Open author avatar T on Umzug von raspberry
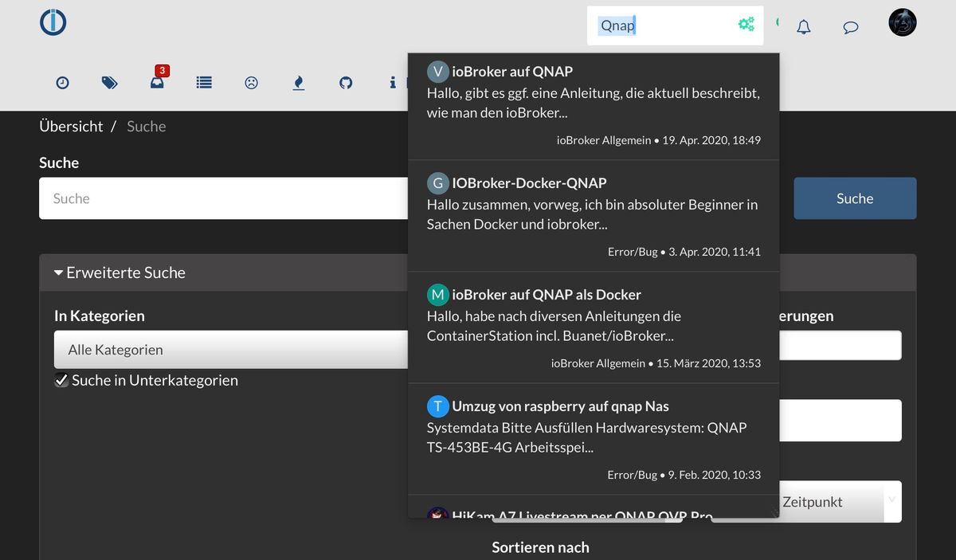 point(438,406)
